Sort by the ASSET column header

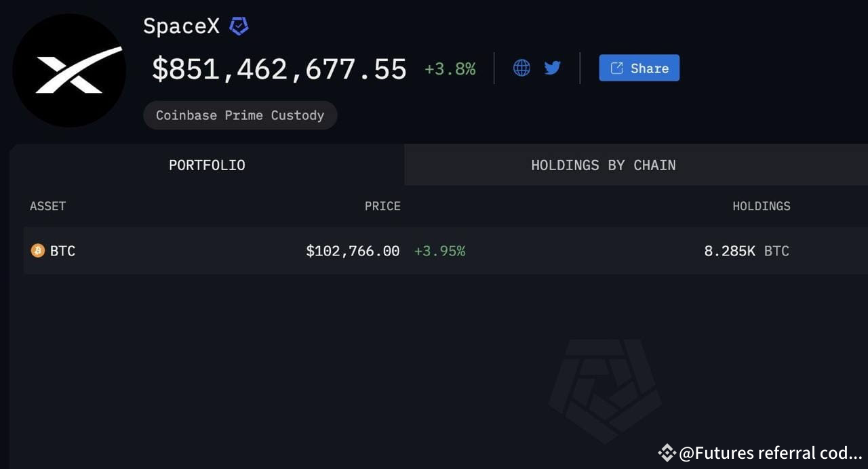pyautogui.click(x=47, y=206)
